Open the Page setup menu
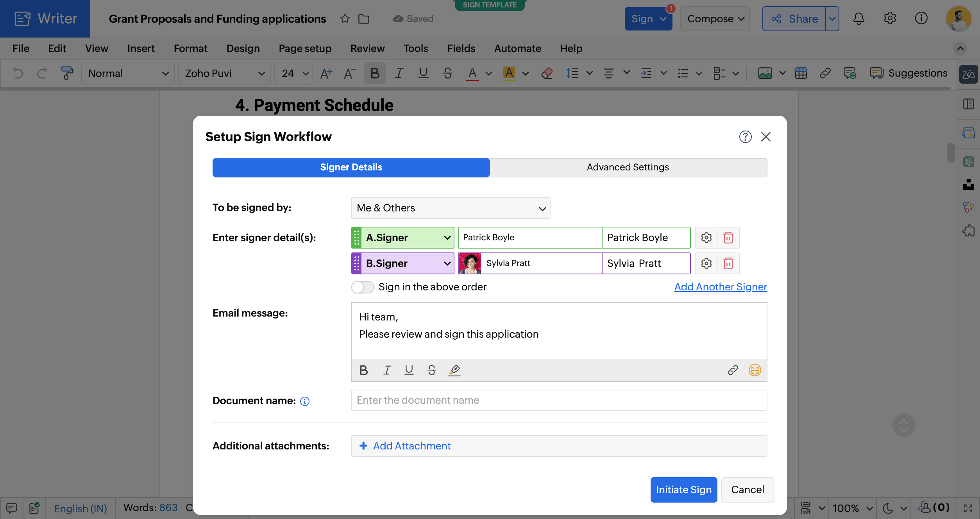 point(305,48)
